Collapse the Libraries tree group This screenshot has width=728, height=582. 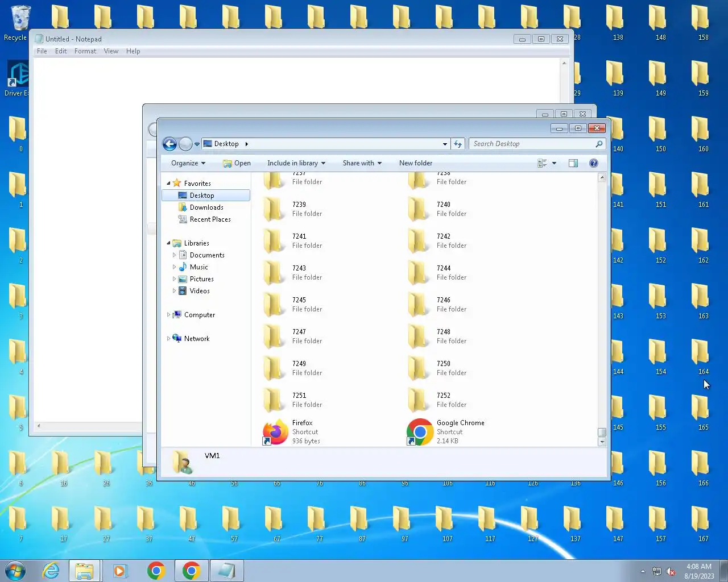coord(168,243)
